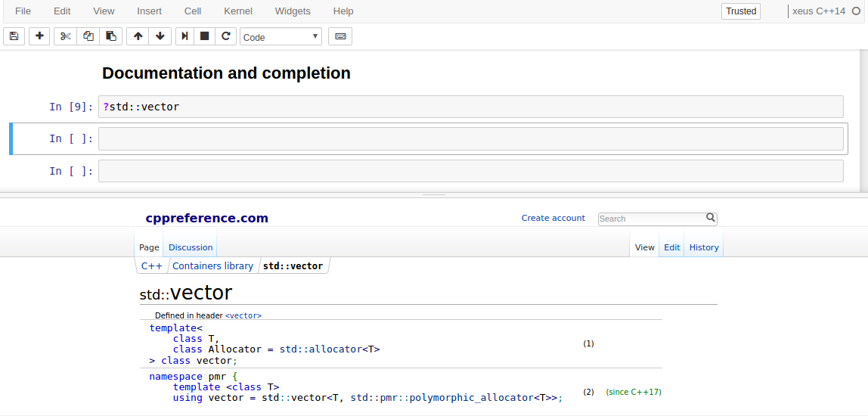Toggle the Trusted notebook button
The width and height of the screenshot is (868, 416).
pyautogui.click(x=741, y=11)
